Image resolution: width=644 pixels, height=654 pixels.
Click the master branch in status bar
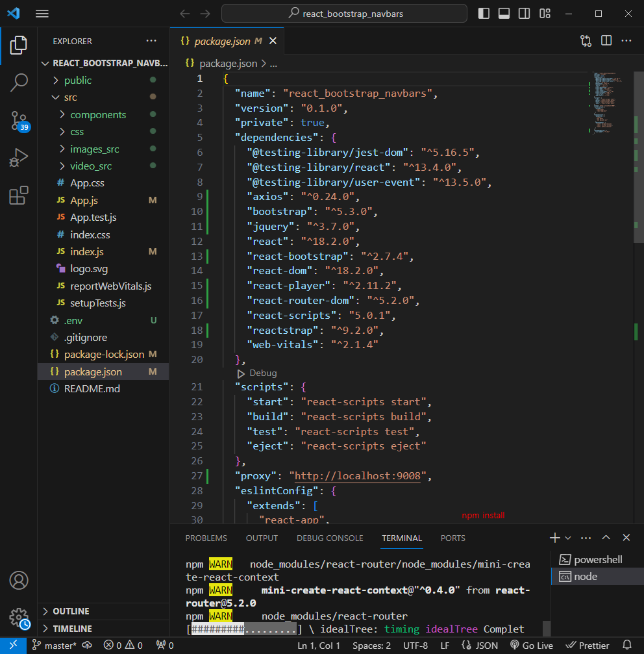click(54, 646)
